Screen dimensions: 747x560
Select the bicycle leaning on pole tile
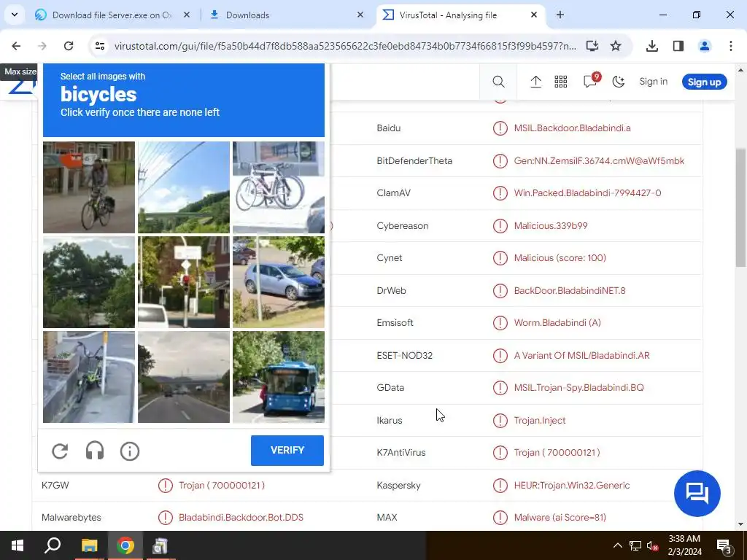(89, 377)
